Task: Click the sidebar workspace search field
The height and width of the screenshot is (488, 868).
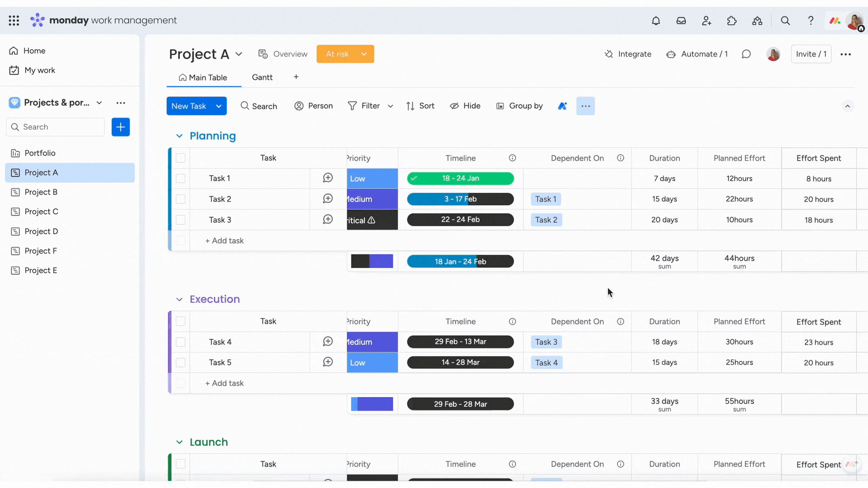Action: tap(55, 127)
